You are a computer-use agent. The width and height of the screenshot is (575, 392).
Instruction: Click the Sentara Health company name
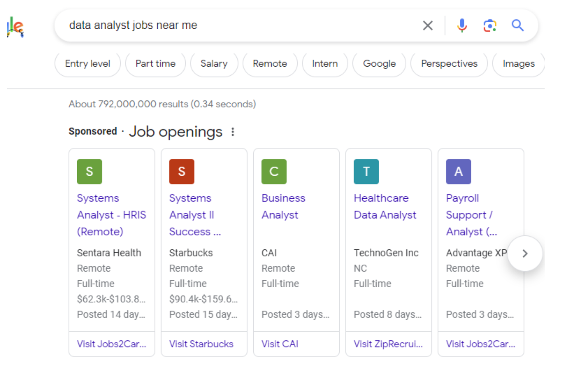109,253
